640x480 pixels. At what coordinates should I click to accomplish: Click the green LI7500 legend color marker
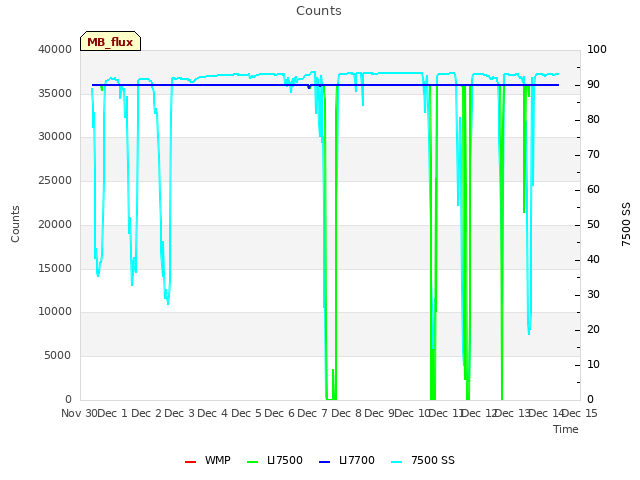pos(253,462)
